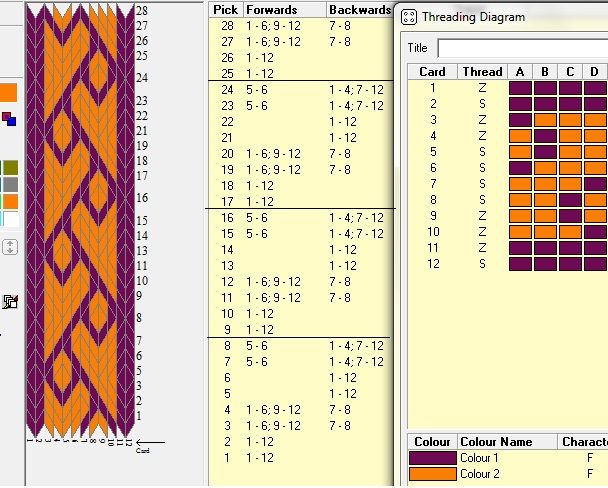Viewport: 608px width, 488px height.
Task: Click the 'Colour 2' name text
Action: click(x=480, y=474)
